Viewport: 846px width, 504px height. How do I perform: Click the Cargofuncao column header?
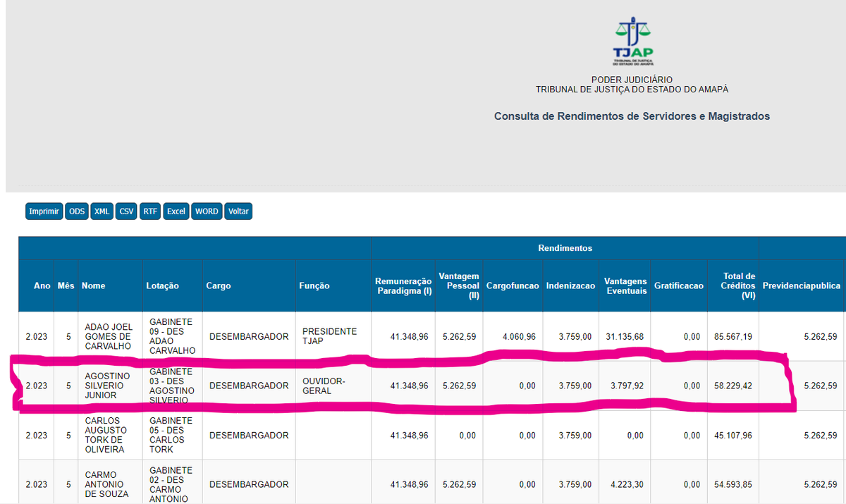coord(513,286)
